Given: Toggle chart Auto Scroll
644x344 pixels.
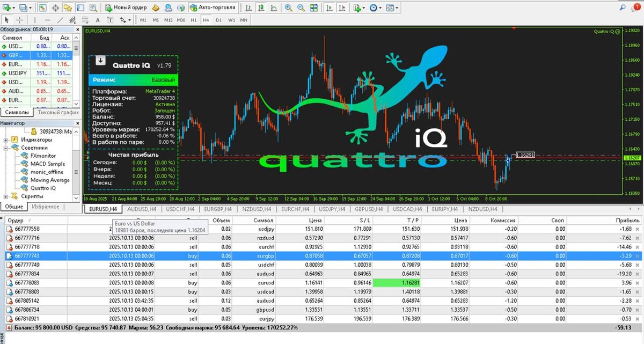Looking at the screenshot, I should pos(328,8).
